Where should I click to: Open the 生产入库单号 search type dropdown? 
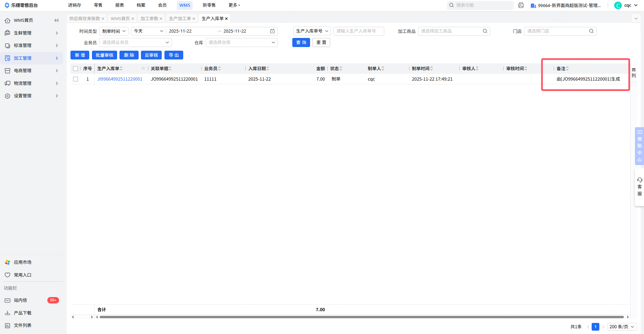click(x=312, y=31)
